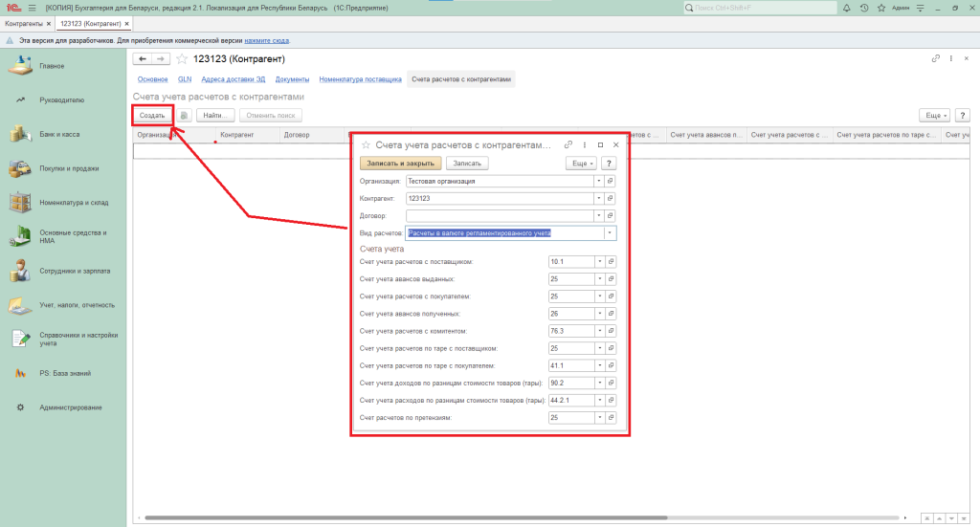
Task: Click the copy icon next to Создать
Action: pos(185,115)
